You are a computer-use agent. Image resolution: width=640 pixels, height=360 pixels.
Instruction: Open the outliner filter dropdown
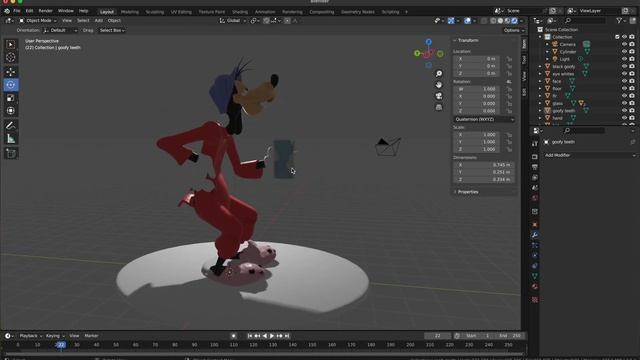(x=621, y=20)
